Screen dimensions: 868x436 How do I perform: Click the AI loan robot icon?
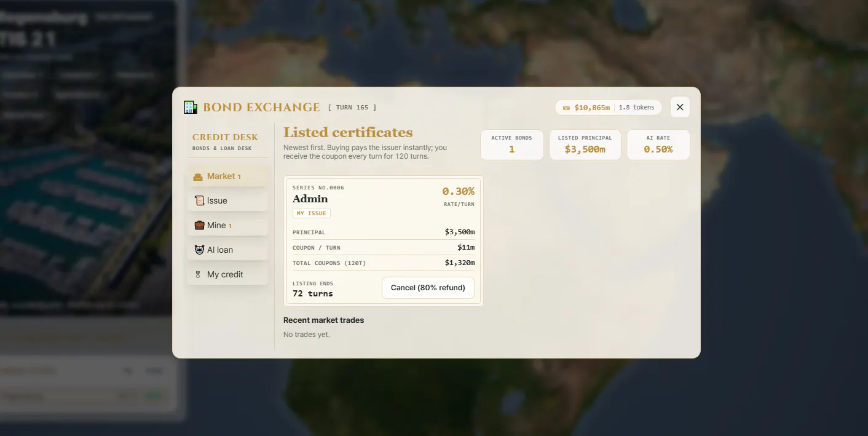point(199,250)
